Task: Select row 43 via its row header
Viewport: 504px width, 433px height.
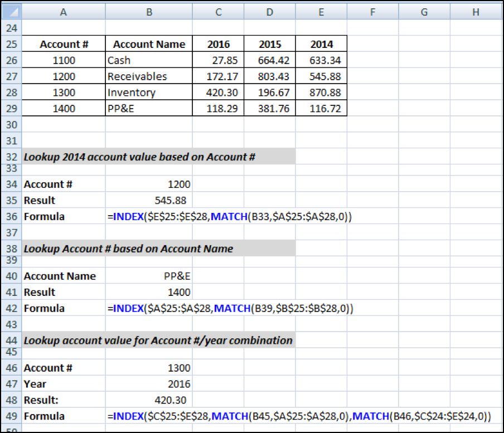Action: click(x=12, y=324)
